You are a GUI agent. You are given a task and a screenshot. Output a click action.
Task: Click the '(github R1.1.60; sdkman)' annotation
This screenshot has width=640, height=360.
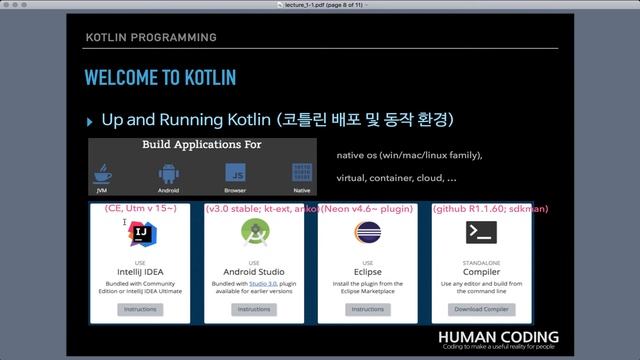click(491, 209)
